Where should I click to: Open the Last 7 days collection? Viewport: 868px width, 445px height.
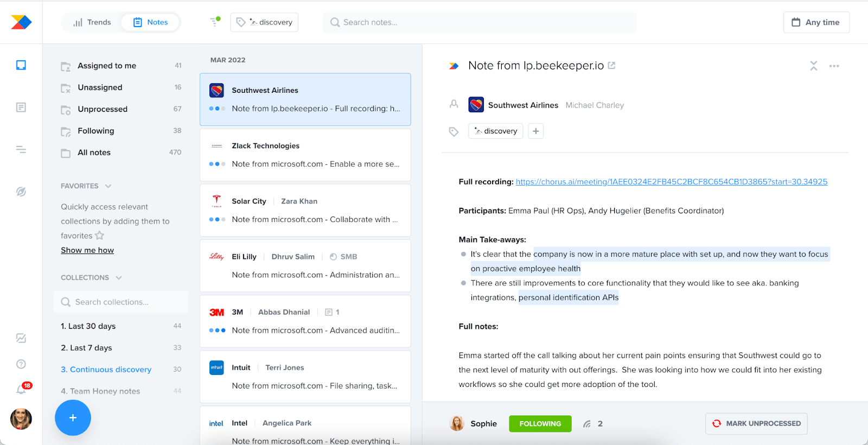coord(121,348)
